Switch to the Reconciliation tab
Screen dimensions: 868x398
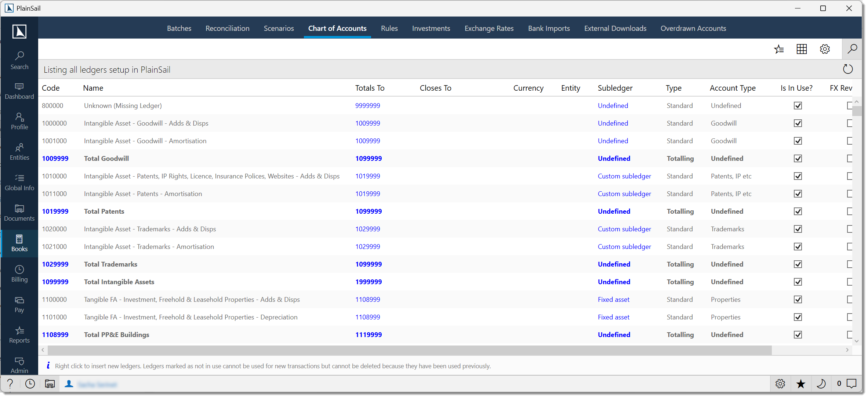click(227, 28)
